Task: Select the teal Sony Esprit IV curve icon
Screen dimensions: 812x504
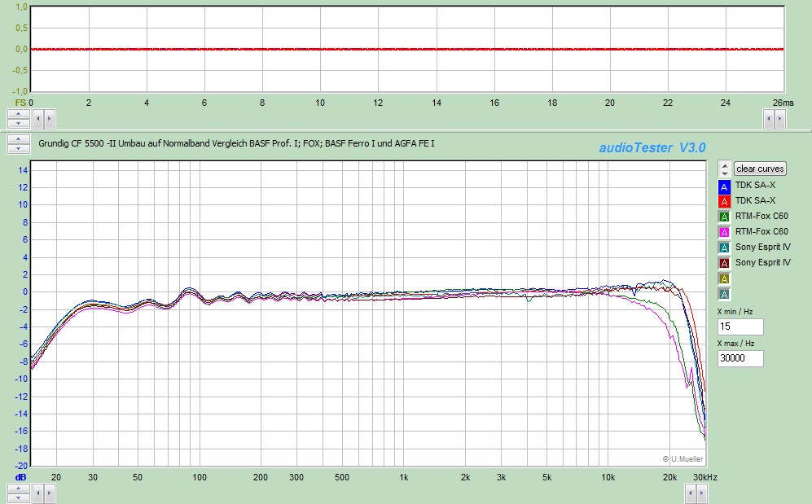Action: [x=724, y=248]
